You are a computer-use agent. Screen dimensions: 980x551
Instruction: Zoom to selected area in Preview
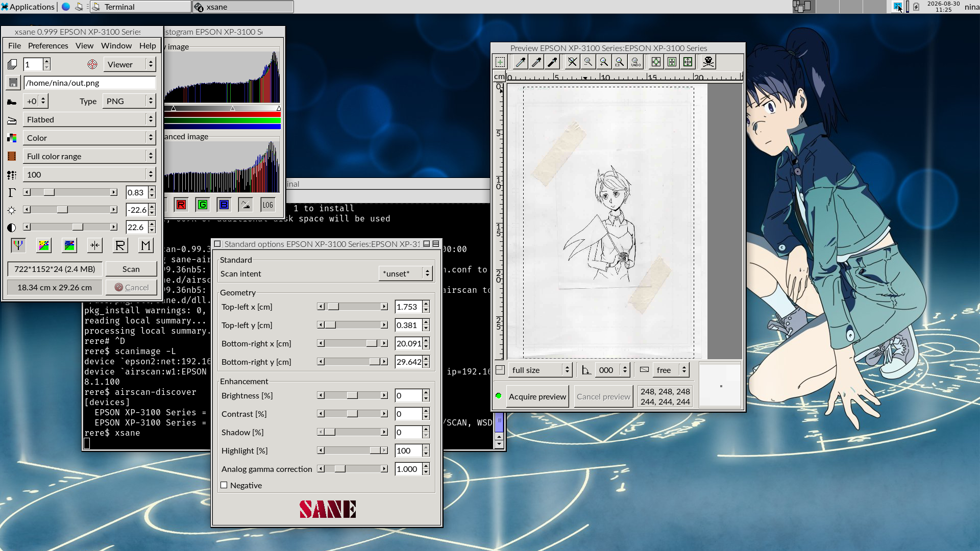620,62
